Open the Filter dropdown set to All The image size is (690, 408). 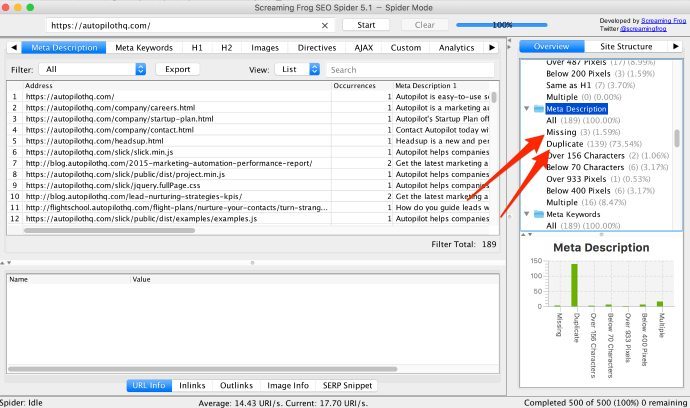point(92,69)
